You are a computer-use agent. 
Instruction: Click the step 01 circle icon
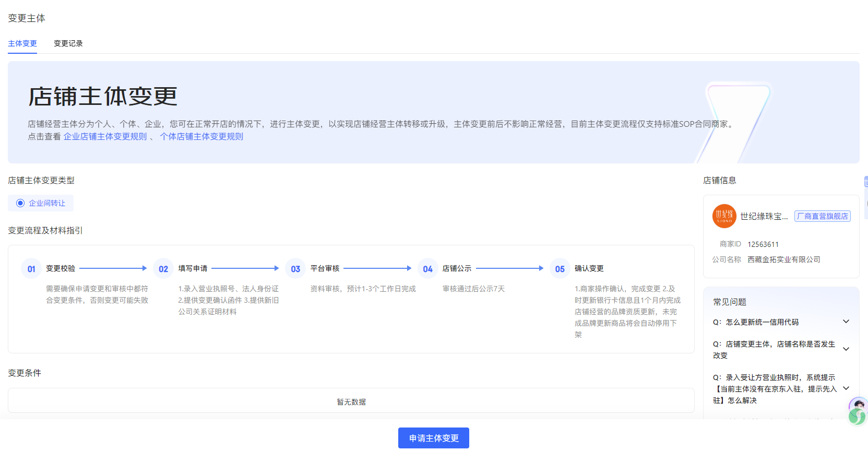tap(31, 269)
